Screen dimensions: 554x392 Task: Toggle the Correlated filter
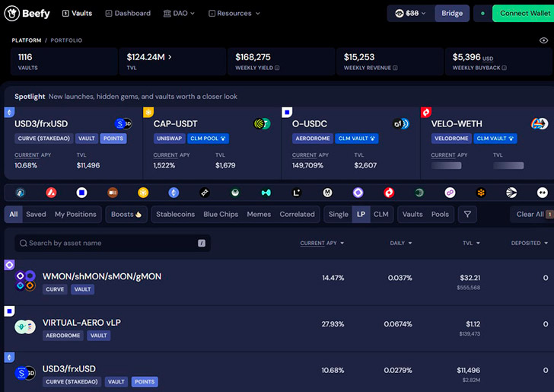pyautogui.click(x=297, y=214)
